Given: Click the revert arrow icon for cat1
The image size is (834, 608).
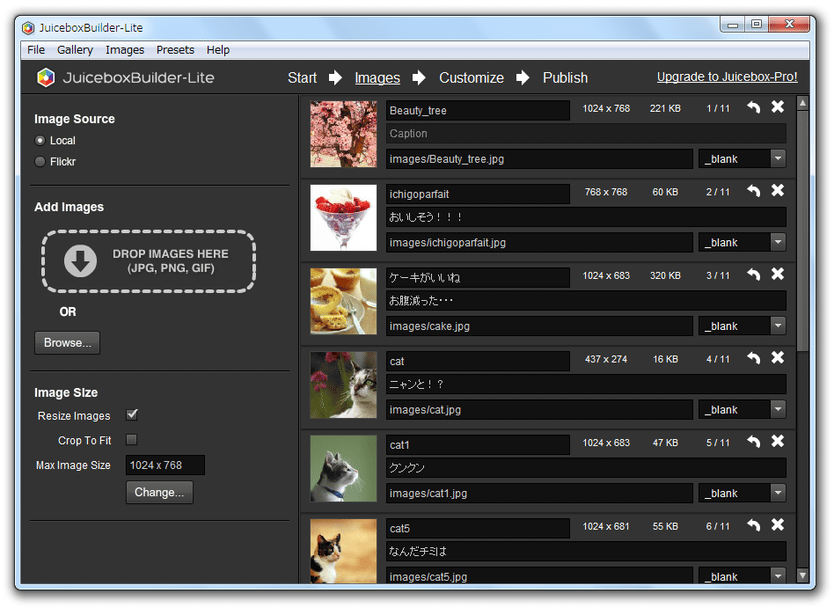Looking at the screenshot, I should (753, 442).
